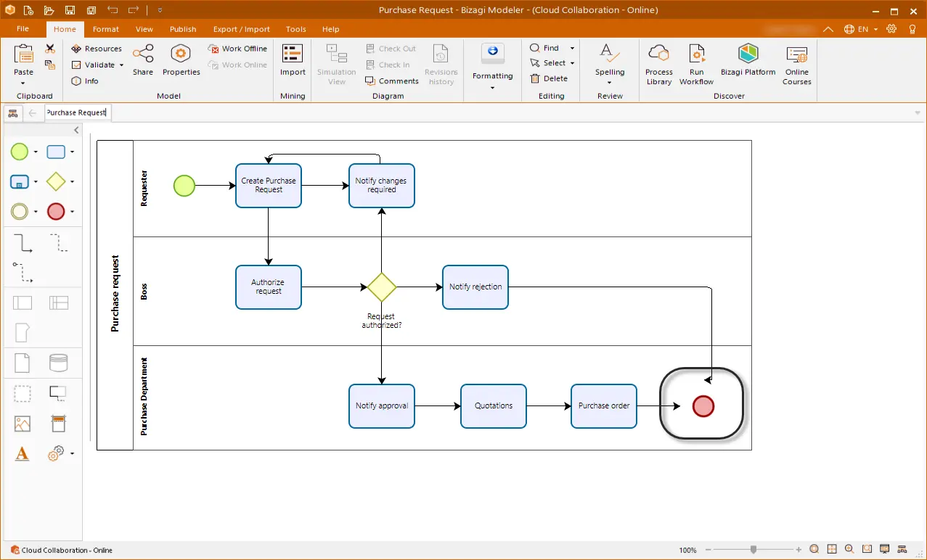The width and height of the screenshot is (927, 560).
Task: Click the Resources button
Action: (x=97, y=49)
